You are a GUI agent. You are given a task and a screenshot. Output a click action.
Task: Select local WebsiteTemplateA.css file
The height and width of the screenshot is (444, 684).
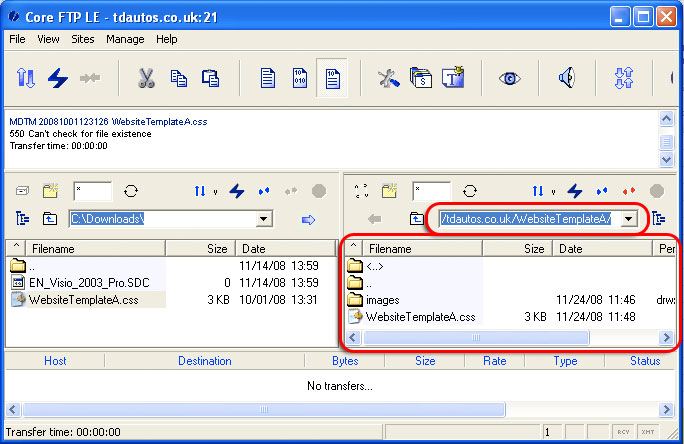[x=83, y=300]
